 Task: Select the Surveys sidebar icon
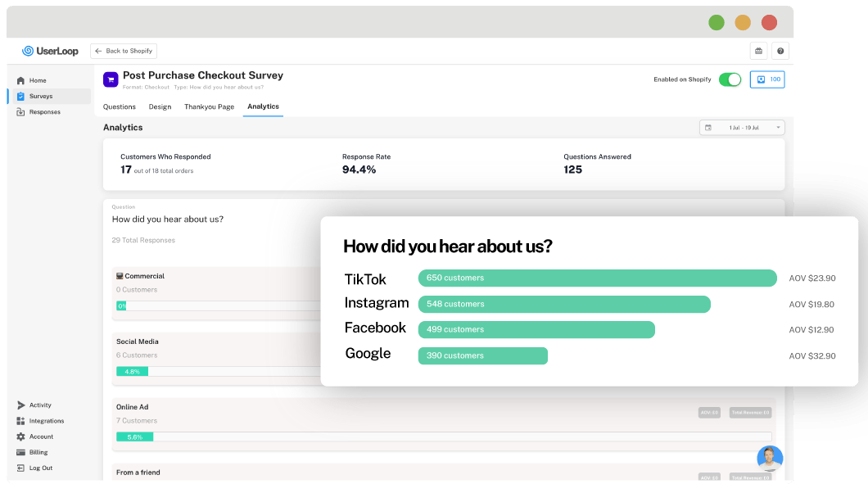pyautogui.click(x=20, y=97)
